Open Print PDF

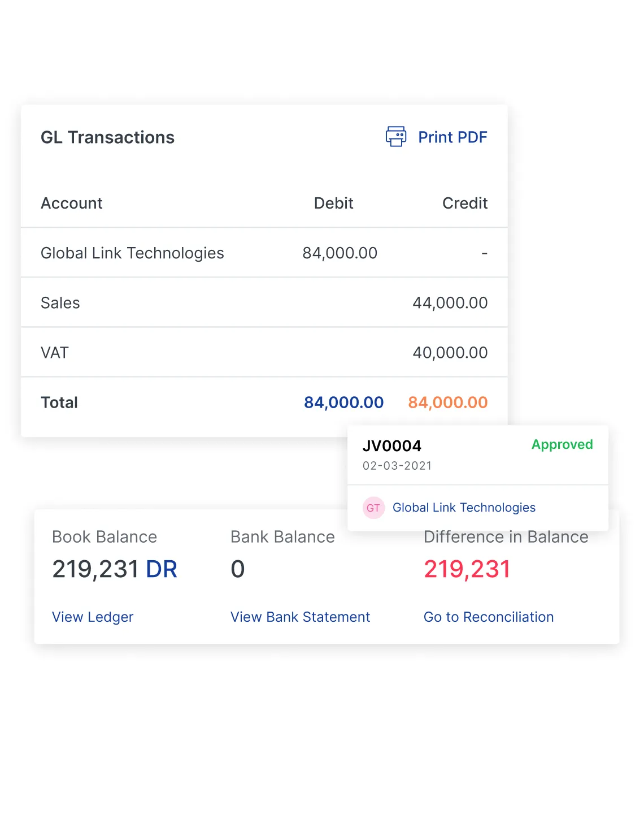click(452, 137)
